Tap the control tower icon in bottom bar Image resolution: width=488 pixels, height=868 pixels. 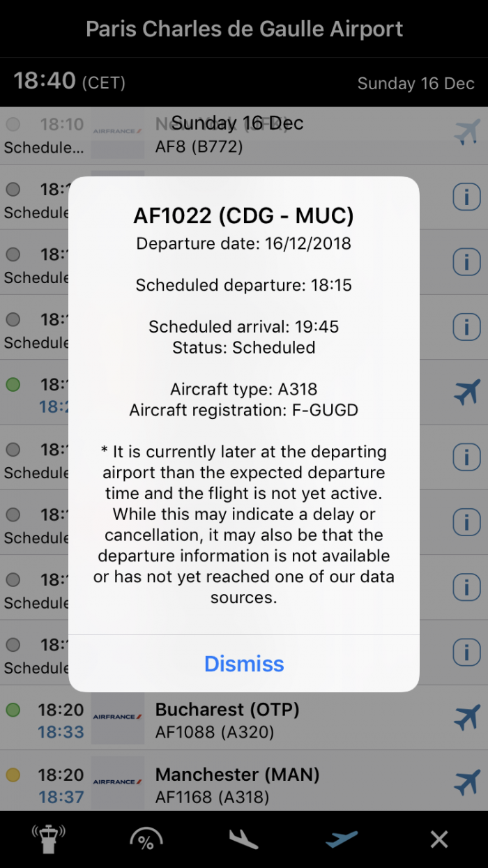[x=49, y=839]
